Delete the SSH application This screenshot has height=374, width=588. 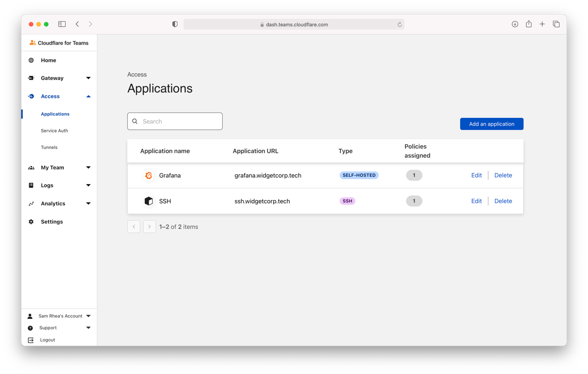[503, 201]
